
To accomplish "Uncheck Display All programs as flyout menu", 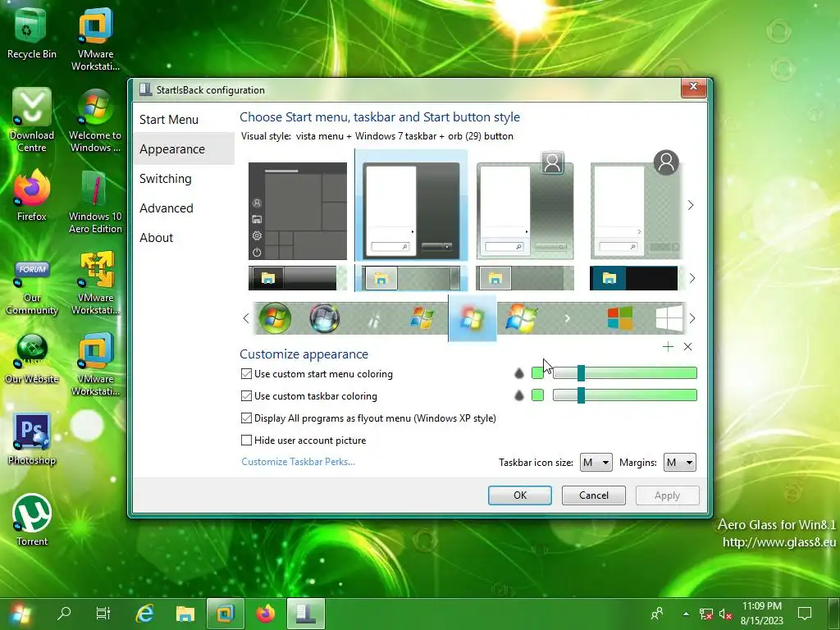I will [246, 418].
